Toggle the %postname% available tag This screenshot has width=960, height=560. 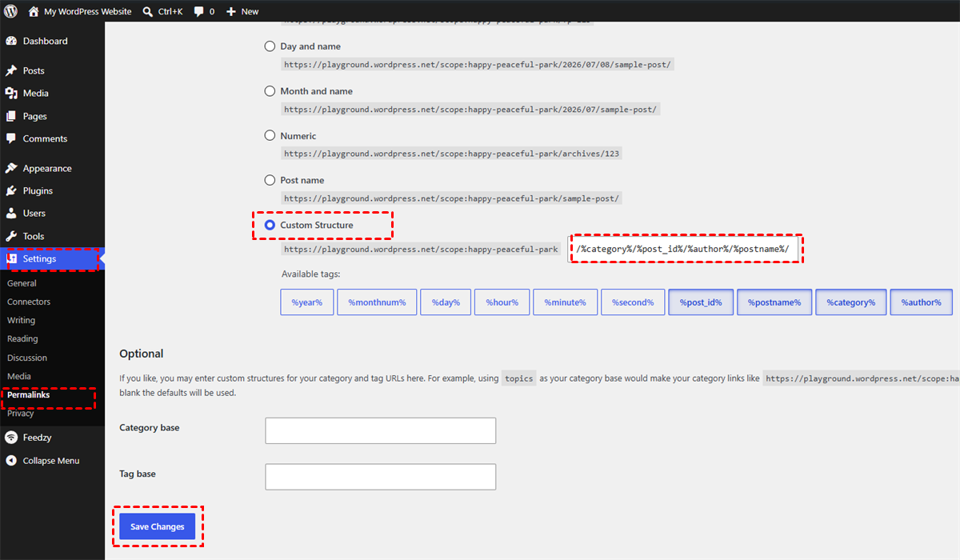(774, 302)
